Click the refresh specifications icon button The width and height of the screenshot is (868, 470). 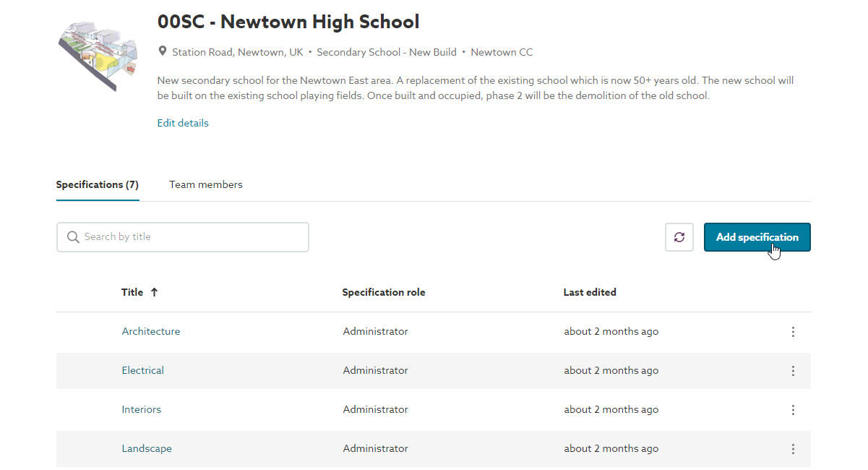click(679, 237)
